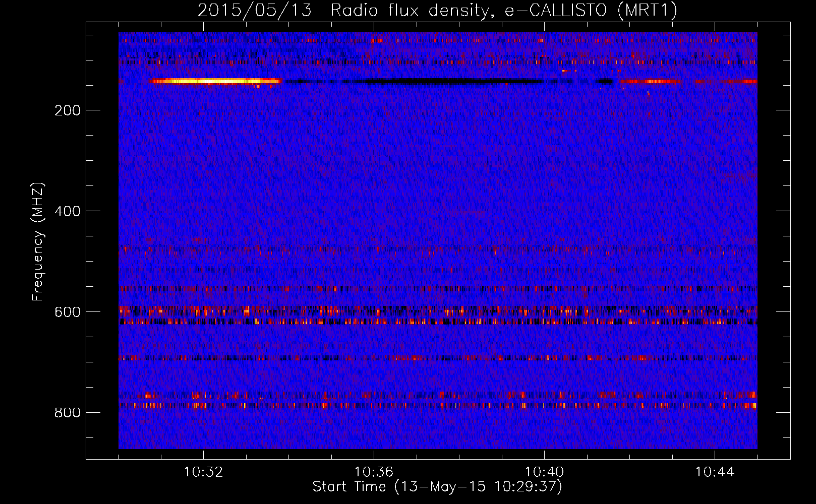The height and width of the screenshot is (504, 816).
Task: Pick the 800 frequency tick label
Action: coord(68,413)
